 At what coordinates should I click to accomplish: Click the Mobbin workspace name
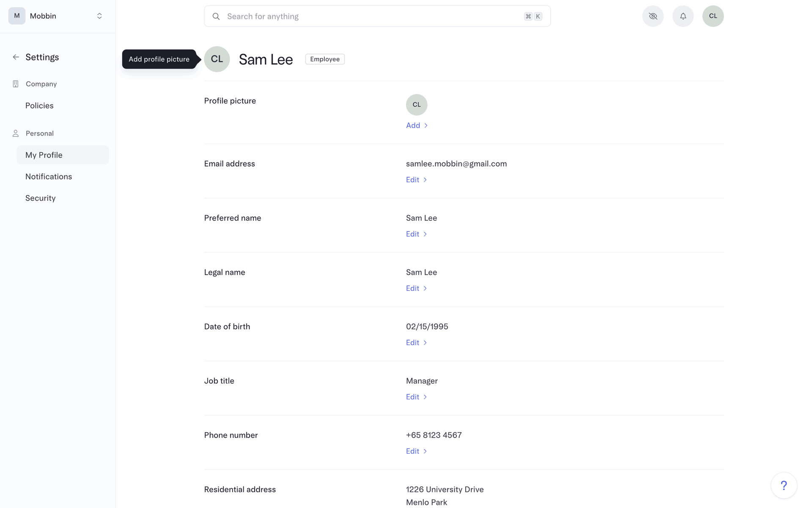coord(43,16)
